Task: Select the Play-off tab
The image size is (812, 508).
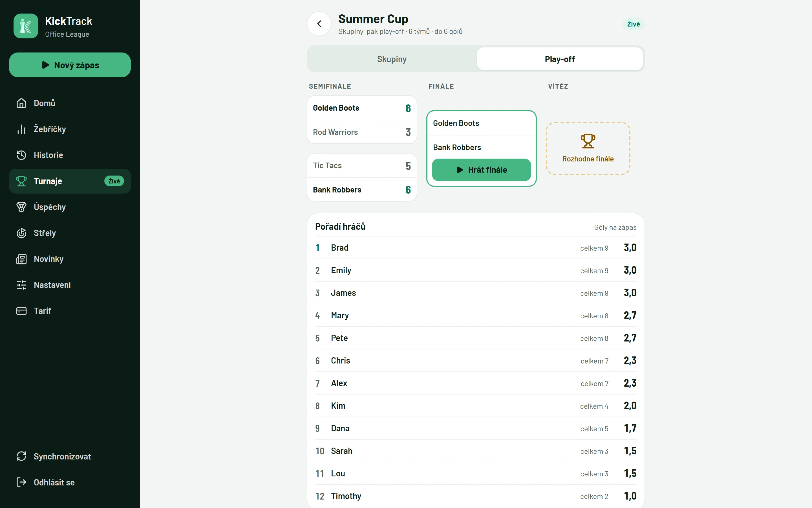Action: [560, 59]
